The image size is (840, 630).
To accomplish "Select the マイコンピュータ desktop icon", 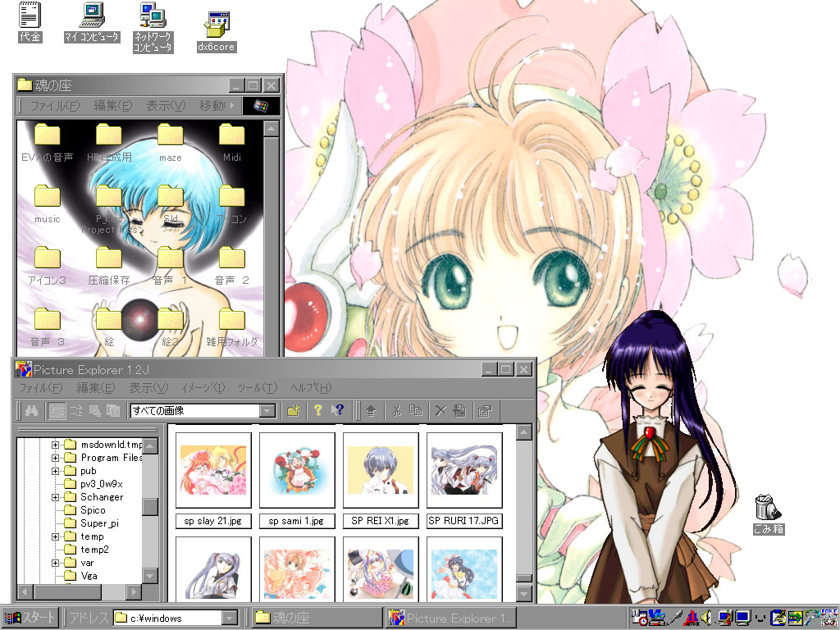I will click(92, 22).
